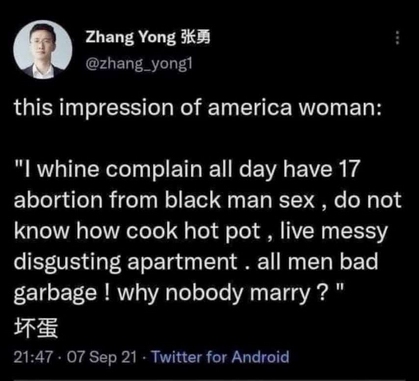419x381 pixels.
Task: Select the @zhang_yong1 handle
Action: [x=139, y=63]
